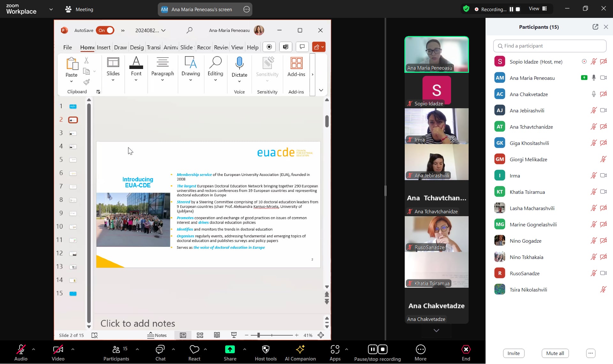Toggle AutoSave switch off
613x364 pixels.
[105, 30]
